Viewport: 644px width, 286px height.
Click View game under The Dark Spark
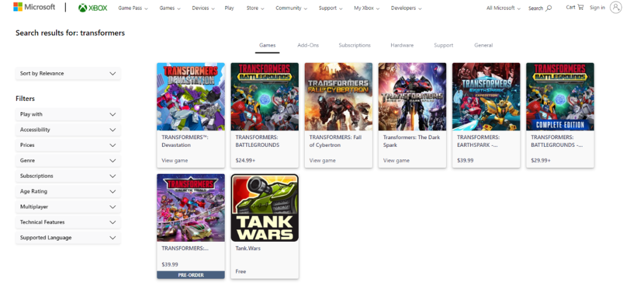(397, 161)
